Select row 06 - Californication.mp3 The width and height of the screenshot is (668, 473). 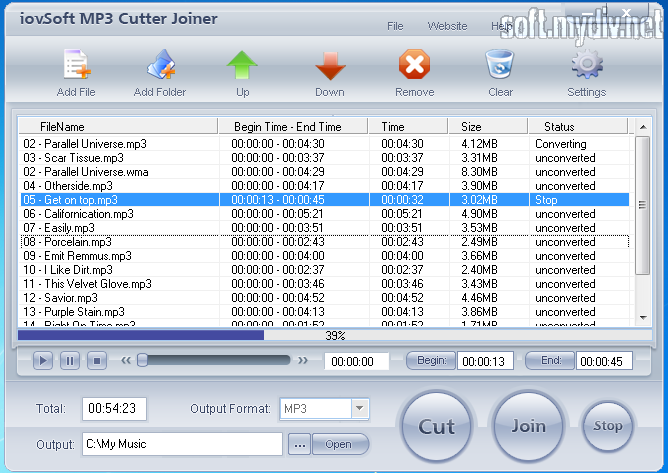coord(325,214)
